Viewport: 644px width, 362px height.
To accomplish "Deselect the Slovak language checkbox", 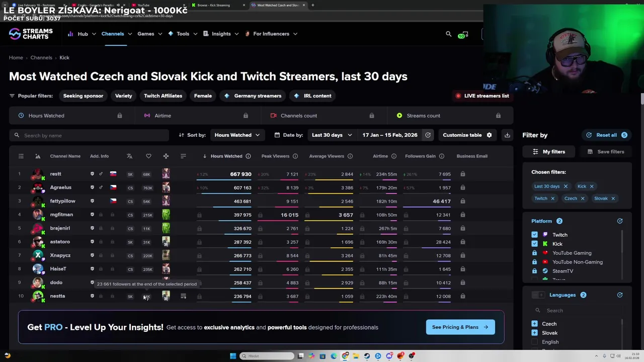I will point(534,333).
